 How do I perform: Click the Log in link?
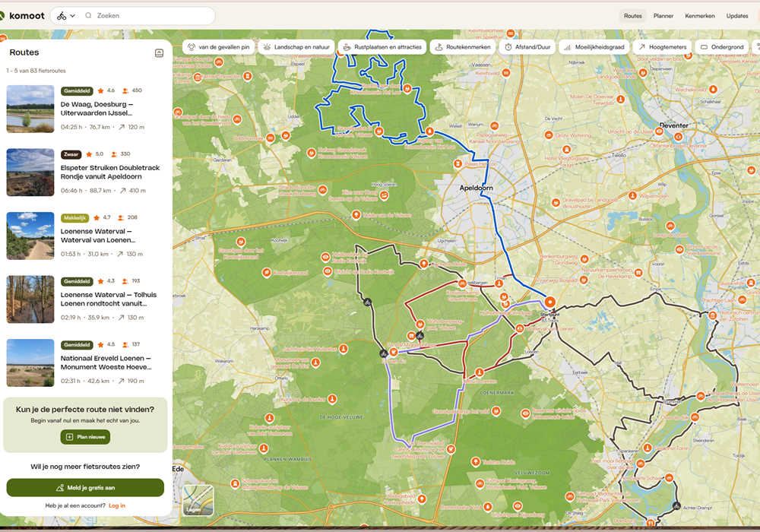[x=116, y=505]
